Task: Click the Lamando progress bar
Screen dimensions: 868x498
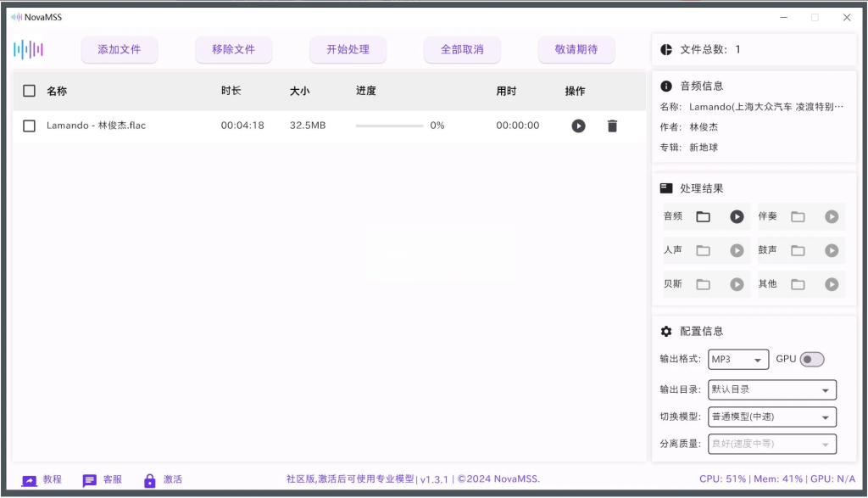Action: coord(389,126)
